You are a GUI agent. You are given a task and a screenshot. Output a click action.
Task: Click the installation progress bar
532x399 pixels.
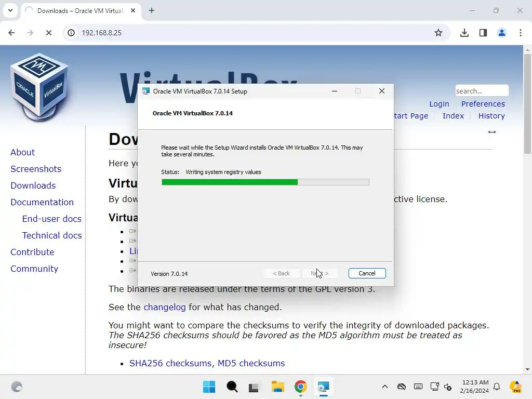pyautogui.click(x=265, y=182)
